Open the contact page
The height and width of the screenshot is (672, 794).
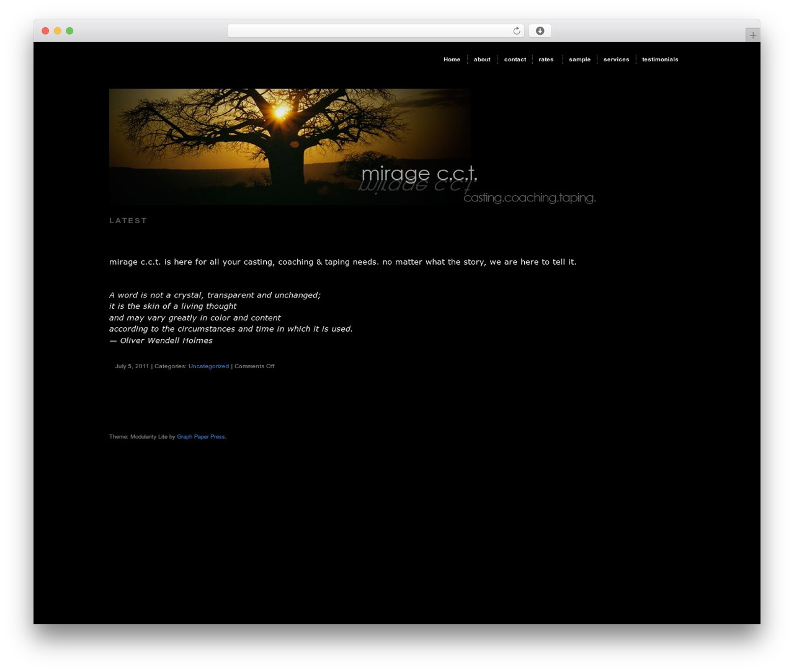click(x=515, y=60)
